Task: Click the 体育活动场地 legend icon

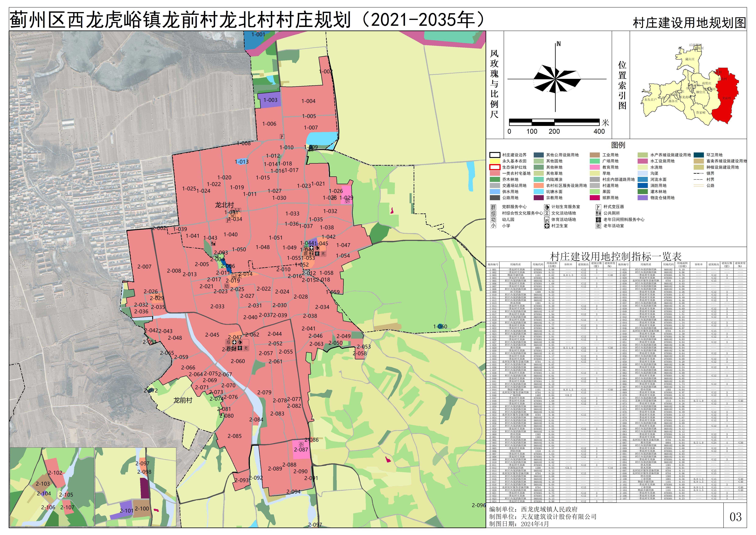Action: pyautogui.click(x=547, y=220)
